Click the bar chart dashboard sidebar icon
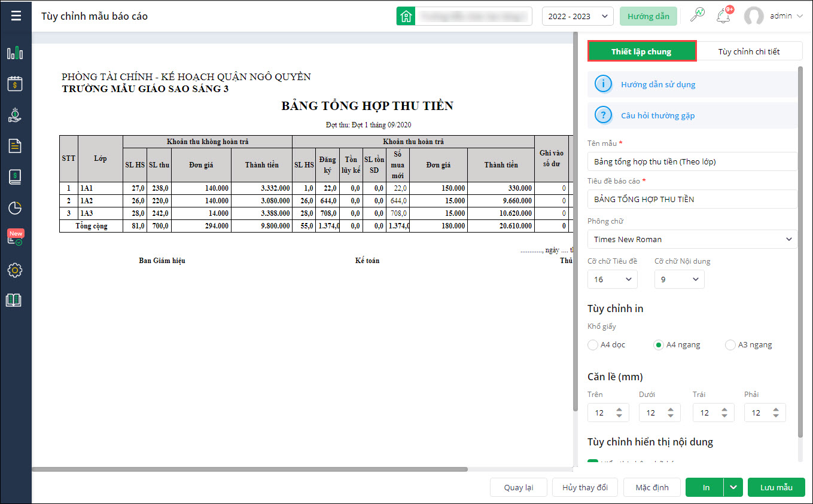The width and height of the screenshot is (813, 504). click(15, 53)
